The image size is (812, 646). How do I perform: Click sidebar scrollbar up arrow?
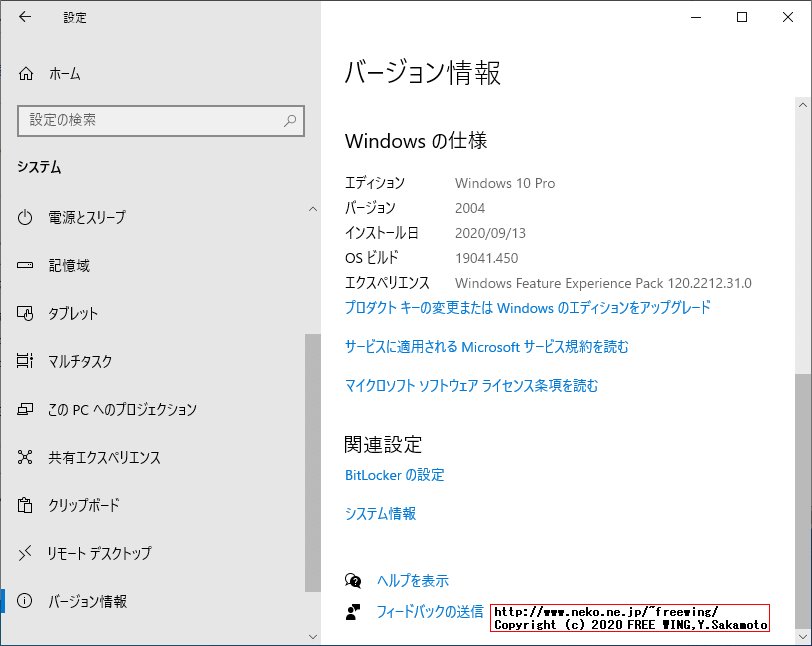click(313, 209)
